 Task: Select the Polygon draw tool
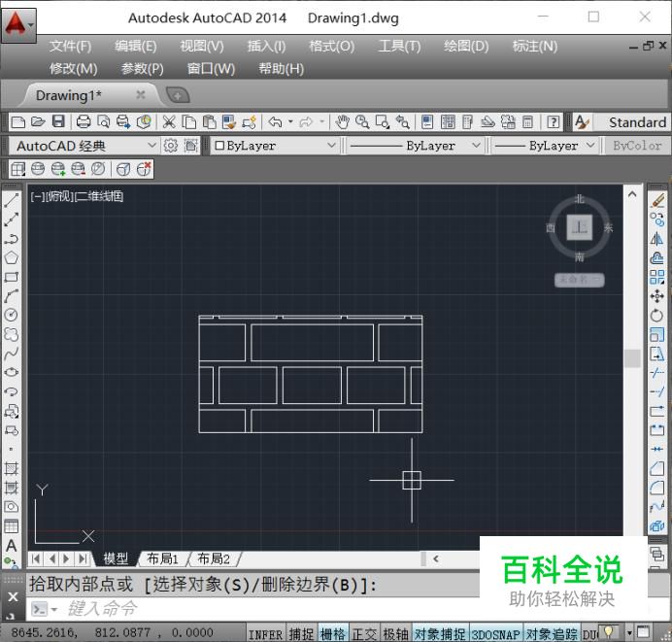11,257
